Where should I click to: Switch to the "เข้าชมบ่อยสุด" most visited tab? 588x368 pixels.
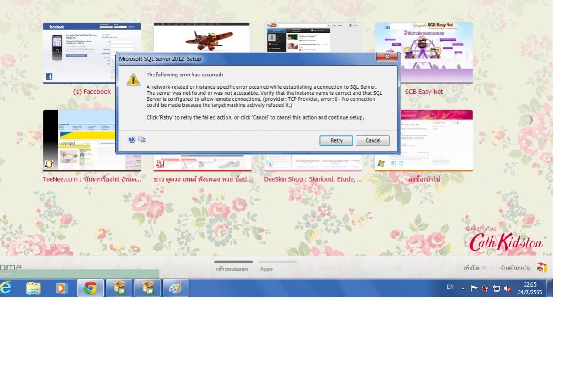[x=232, y=269]
